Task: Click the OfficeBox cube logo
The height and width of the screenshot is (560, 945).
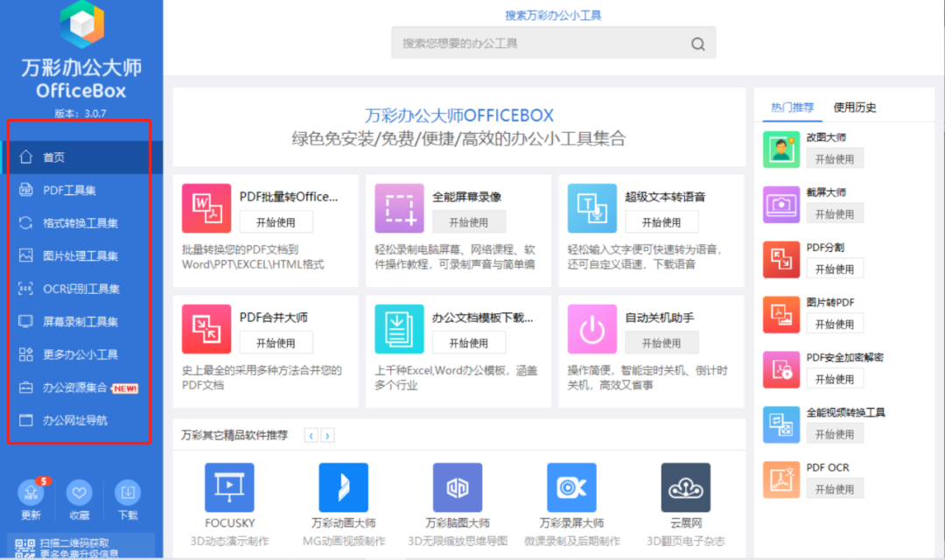Action: 82,24
